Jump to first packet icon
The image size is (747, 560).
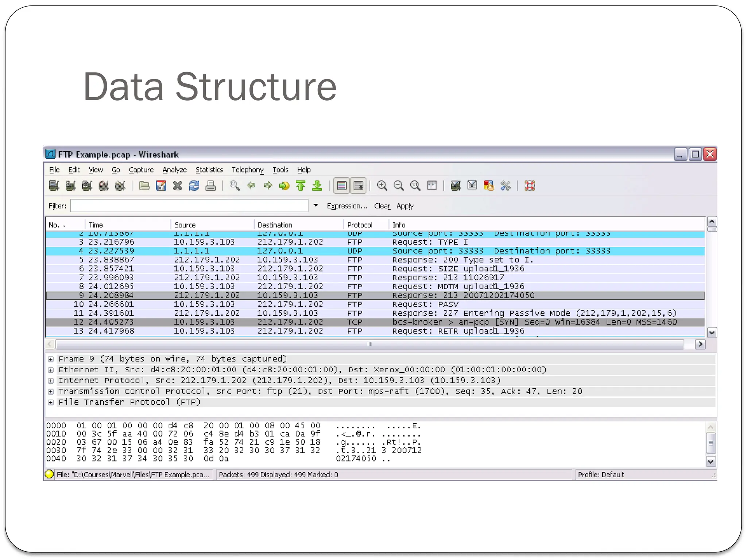tap(301, 186)
